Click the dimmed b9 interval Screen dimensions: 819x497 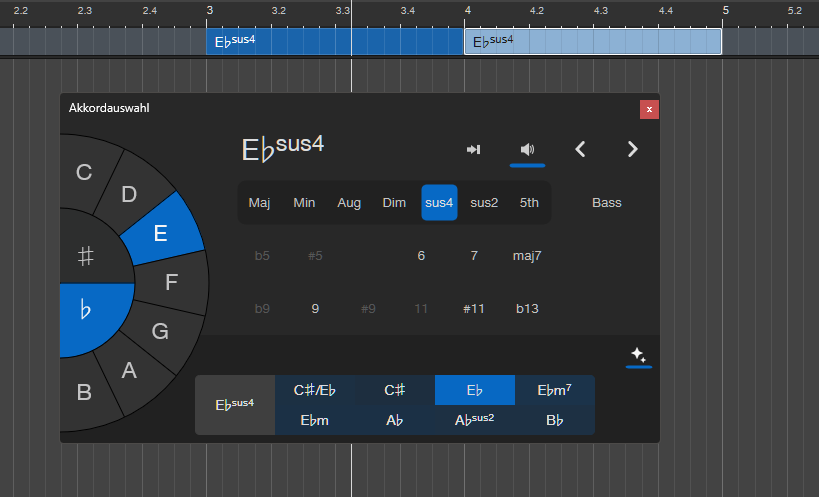pyautogui.click(x=262, y=309)
